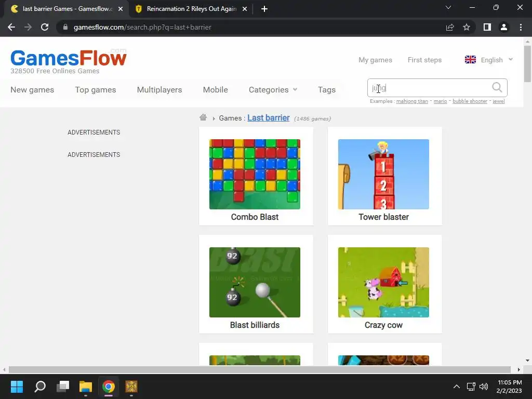The image size is (532, 399).
Task: Open My games link
Action: [x=375, y=60]
